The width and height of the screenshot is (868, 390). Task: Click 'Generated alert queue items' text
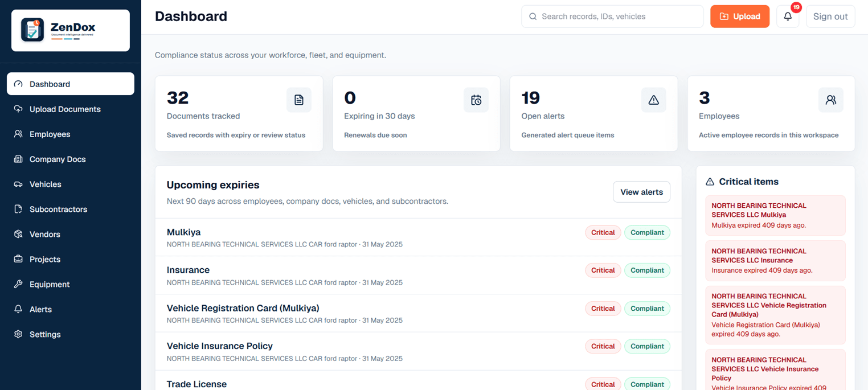pyautogui.click(x=568, y=136)
